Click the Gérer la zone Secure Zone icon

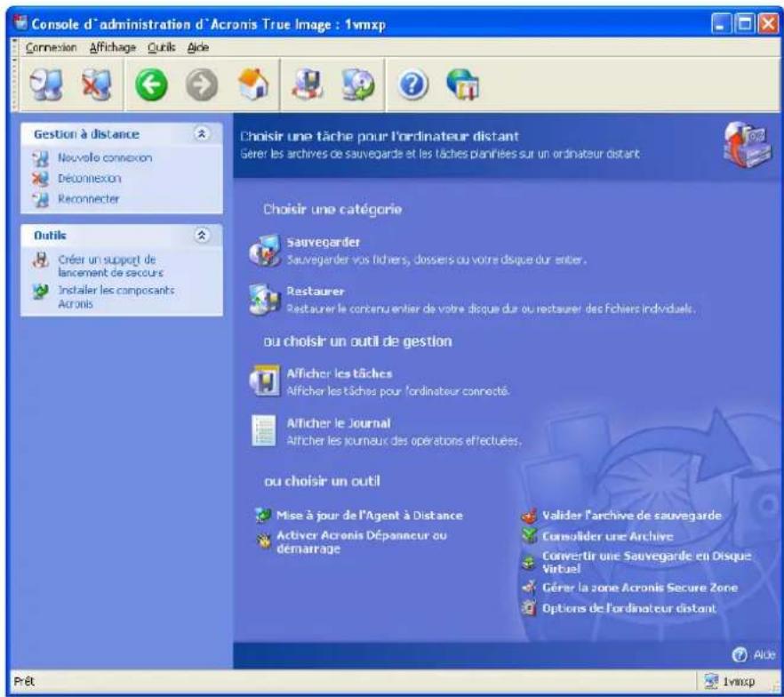click(x=529, y=588)
